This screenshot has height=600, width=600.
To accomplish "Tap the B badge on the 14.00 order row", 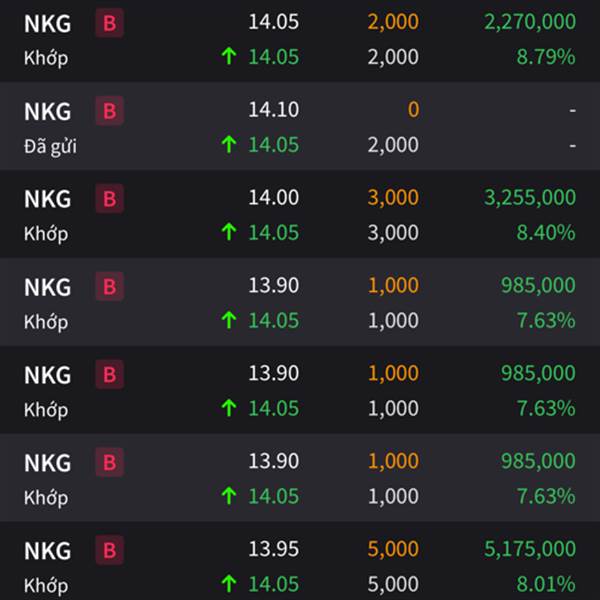I will click(109, 199).
